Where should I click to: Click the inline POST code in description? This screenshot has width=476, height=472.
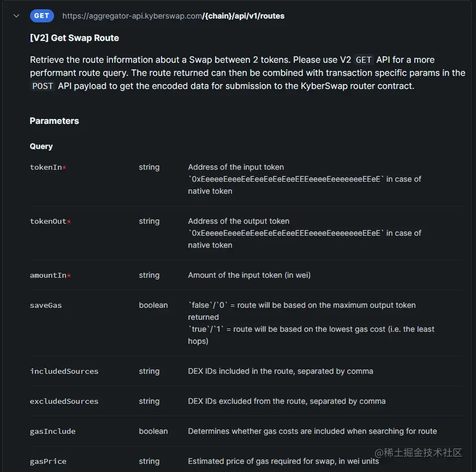pyautogui.click(x=43, y=86)
